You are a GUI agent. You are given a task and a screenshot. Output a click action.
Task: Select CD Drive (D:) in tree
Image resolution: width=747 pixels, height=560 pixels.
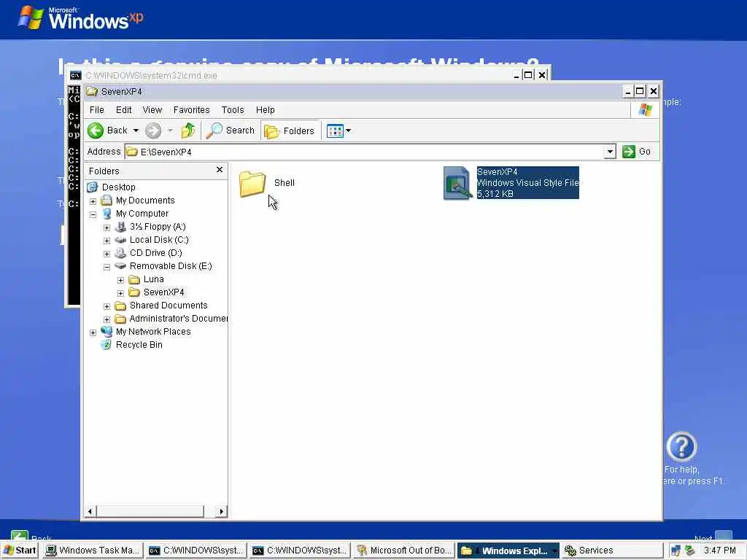point(156,253)
